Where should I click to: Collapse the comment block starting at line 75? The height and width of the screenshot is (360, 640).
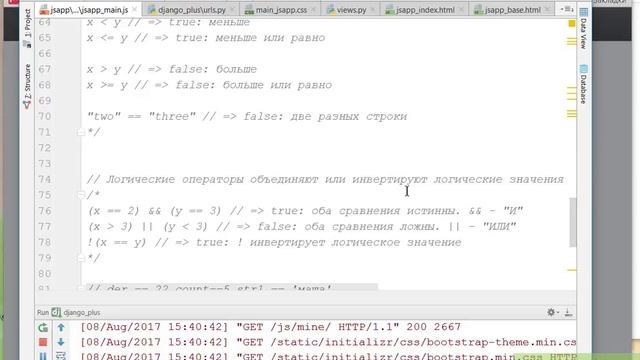click(81, 195)
